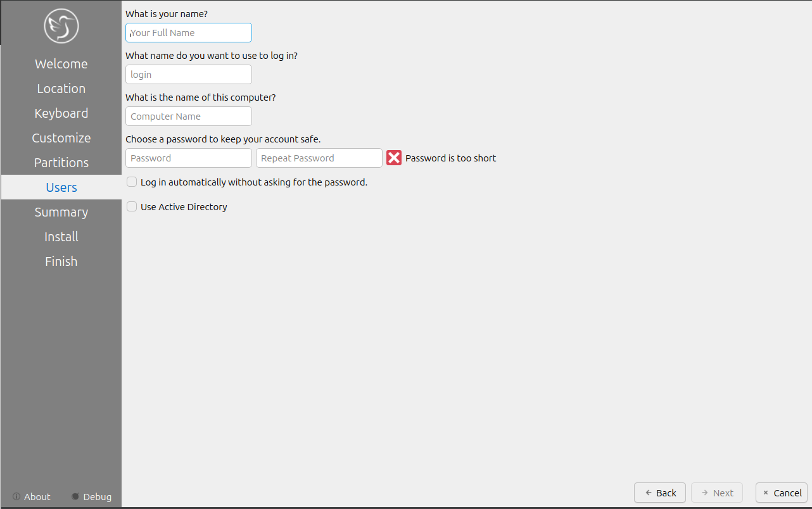The width and height of the screenshot is (812, 509).
Task: Go to the Welcome step
Action: 61,64
